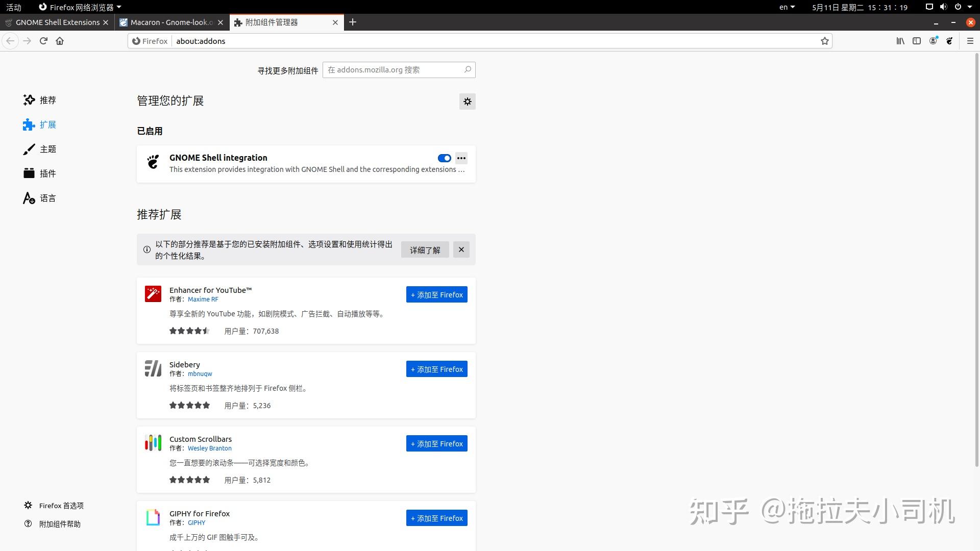Viewport: 980px width, 551px height.
Task: Click the Forward navigation arrow
Action: point(27,41)
